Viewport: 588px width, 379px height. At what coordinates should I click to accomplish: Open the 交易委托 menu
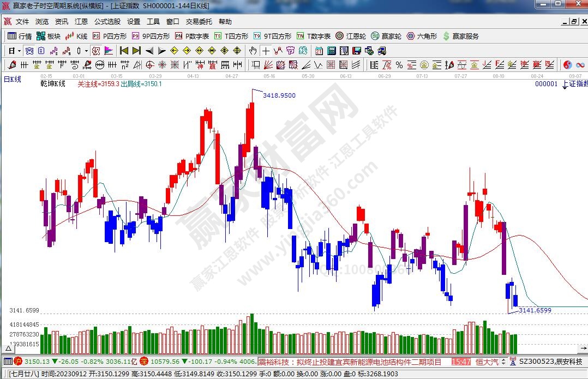199,22
